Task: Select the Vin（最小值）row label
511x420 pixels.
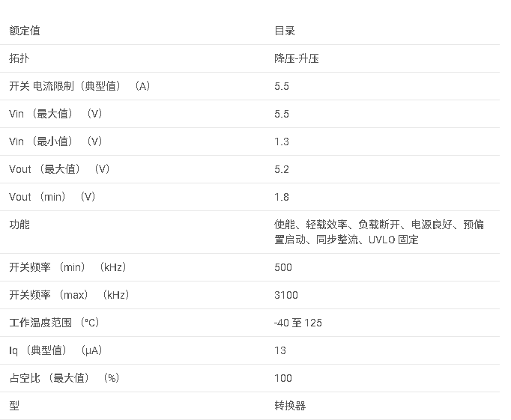Action: (55, 141)
